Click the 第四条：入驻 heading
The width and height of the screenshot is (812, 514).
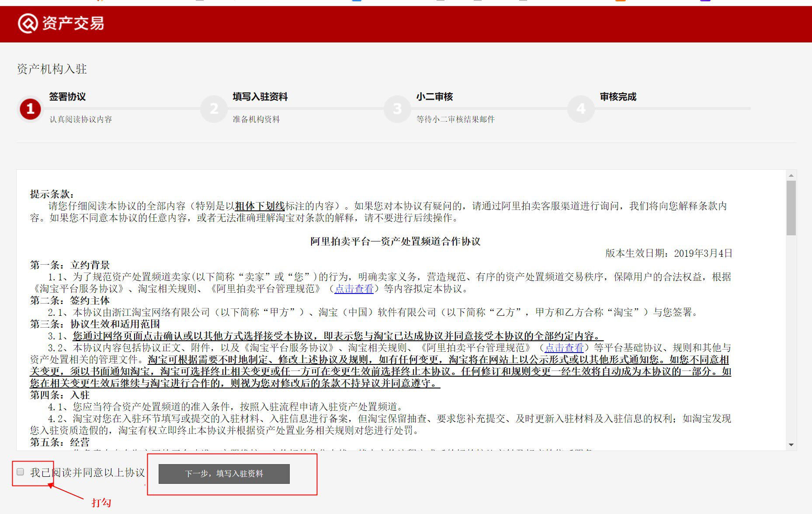click(60, 395)
